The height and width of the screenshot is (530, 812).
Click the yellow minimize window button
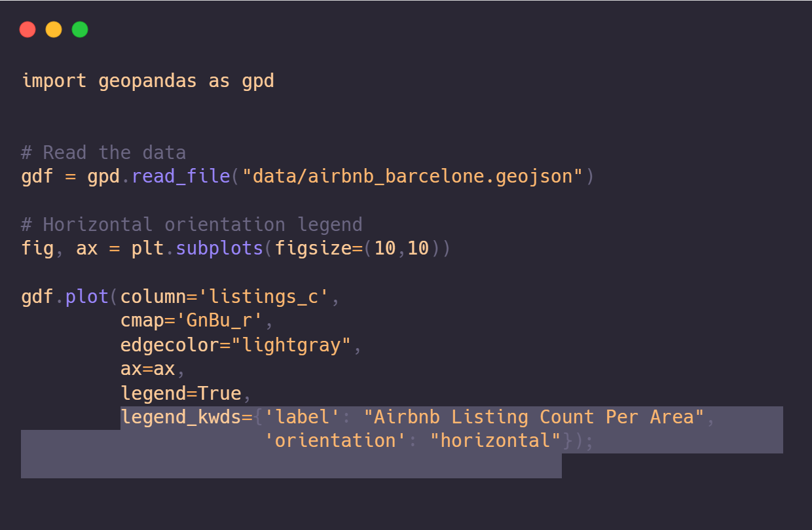pyautogui.click(x=54, y=29)
